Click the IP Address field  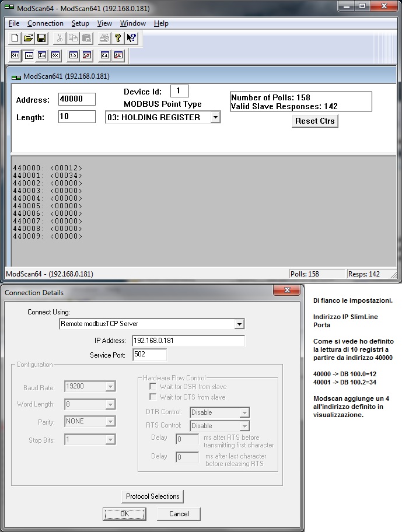click(188, 341)
